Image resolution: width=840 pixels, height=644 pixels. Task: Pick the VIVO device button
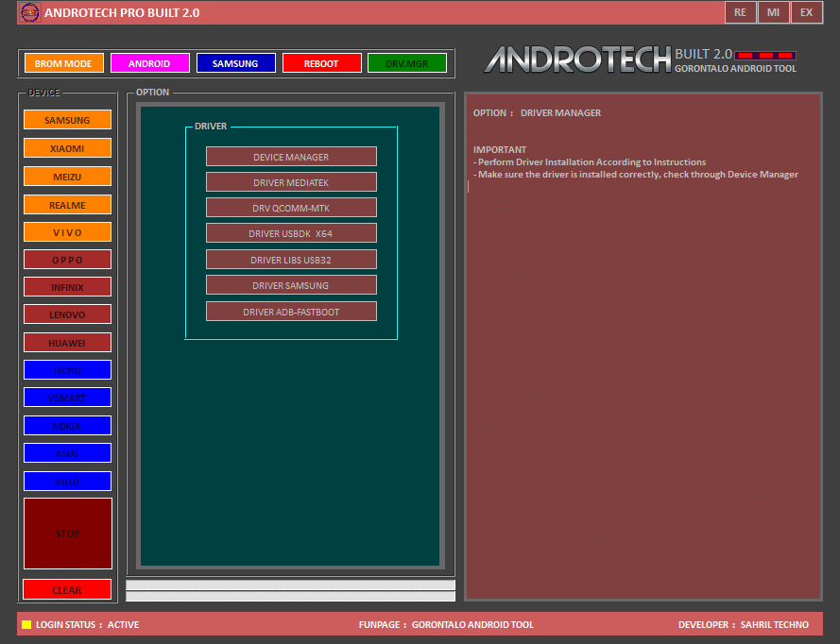(x=67, y=232)
